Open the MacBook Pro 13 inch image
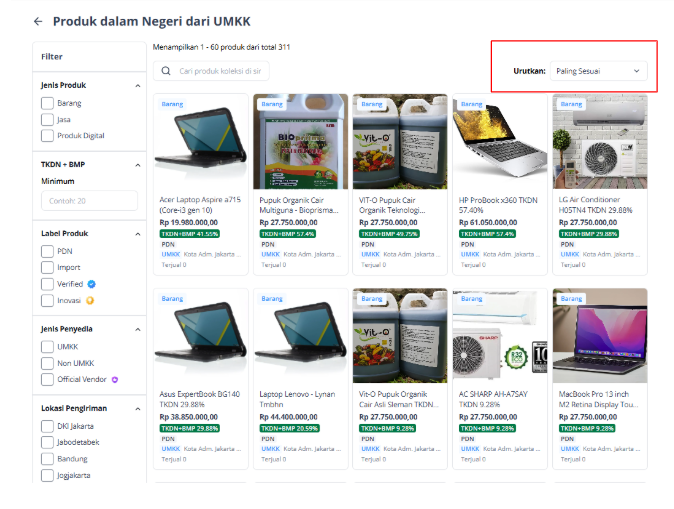 [600, 335]
